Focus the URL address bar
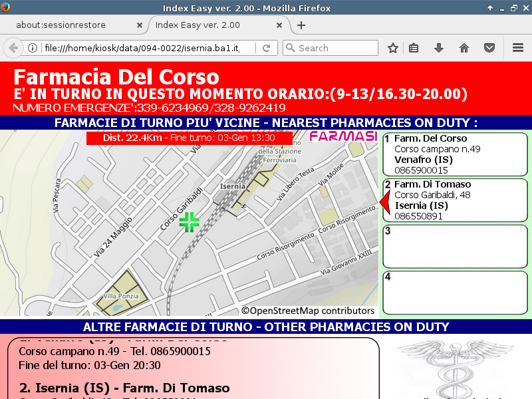 click(x=146, y=48)
